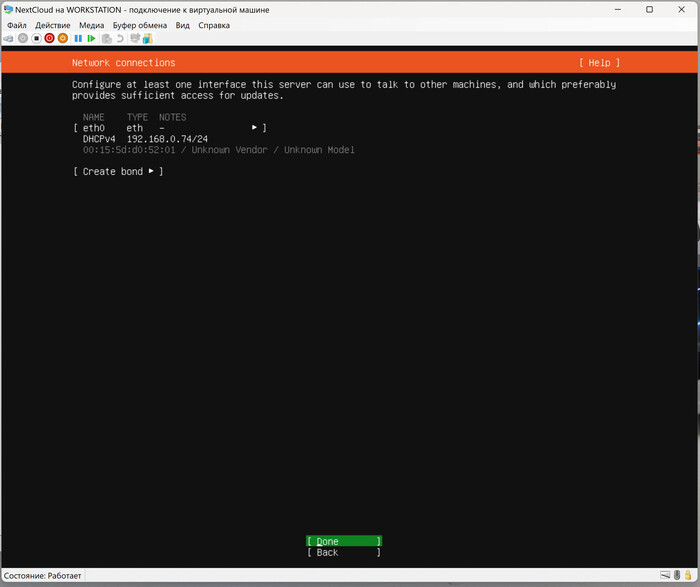Click the Revert arrow toolbar icon
Image resolution: width=700 pixels, height=587 pixels.
click(120, 39)
